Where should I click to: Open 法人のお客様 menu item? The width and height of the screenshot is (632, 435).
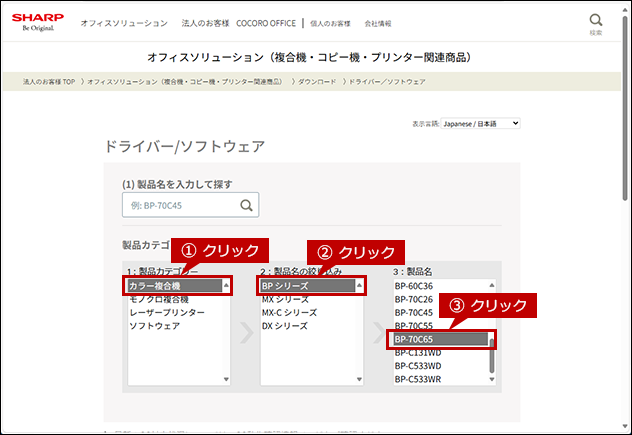tap(205, 23)
